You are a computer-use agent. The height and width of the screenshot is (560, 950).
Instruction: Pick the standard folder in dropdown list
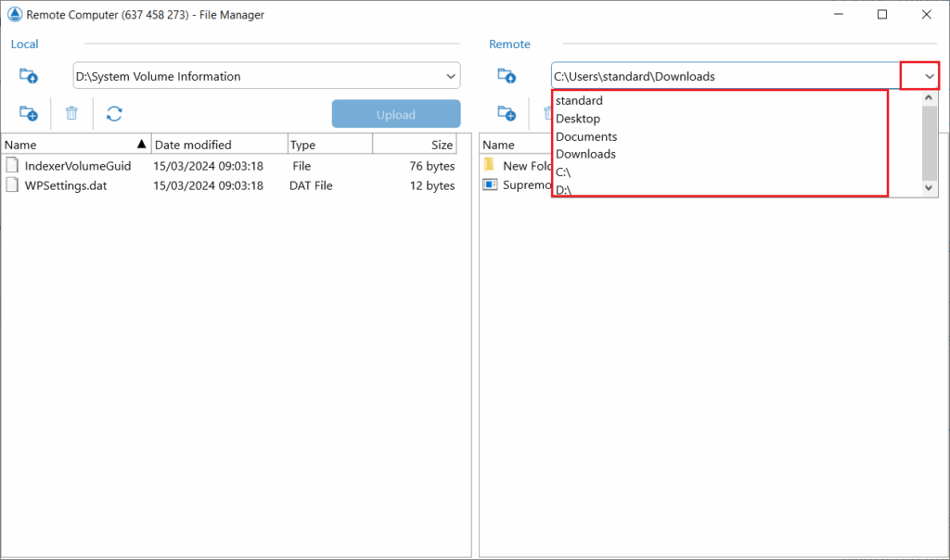click(580, 100)
